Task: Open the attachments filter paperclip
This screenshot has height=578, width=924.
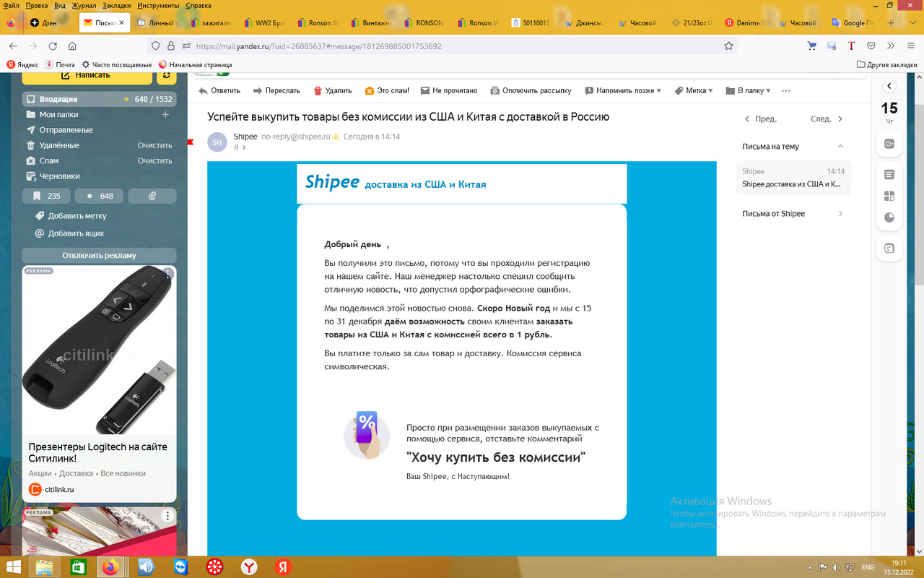Action: pyautogui.click(x=152, y=196)
